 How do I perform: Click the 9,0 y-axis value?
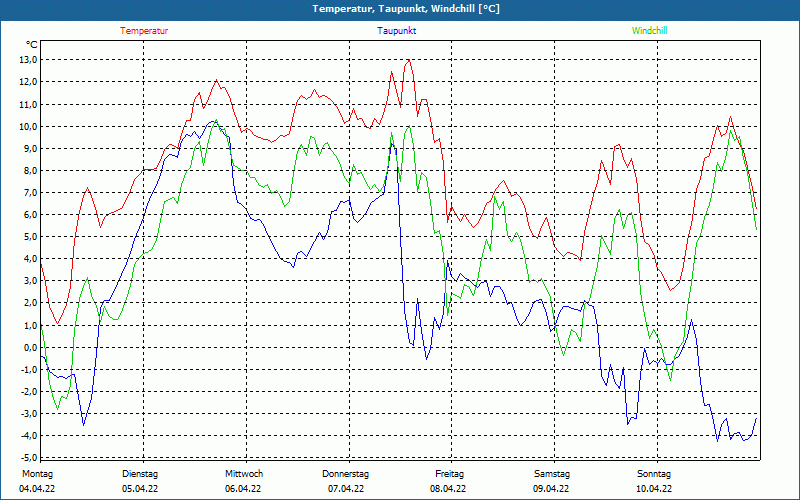31,148
